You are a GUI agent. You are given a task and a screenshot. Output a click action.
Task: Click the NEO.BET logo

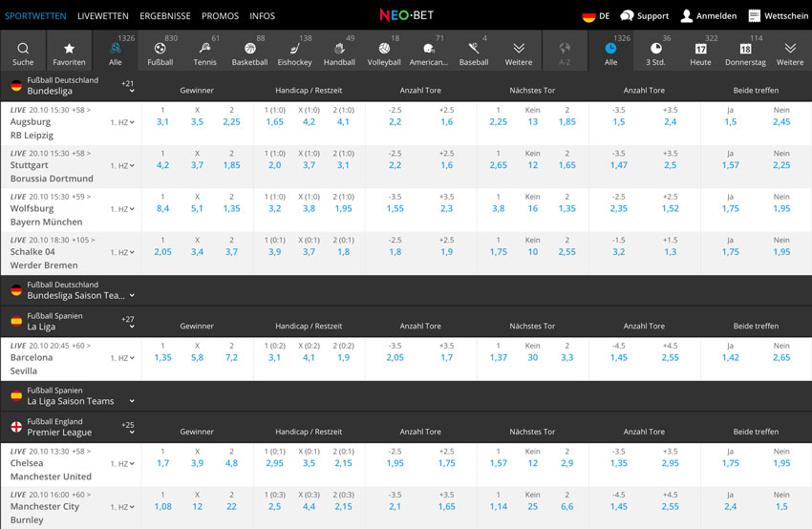pyautogui.click(x=407, y=15)
